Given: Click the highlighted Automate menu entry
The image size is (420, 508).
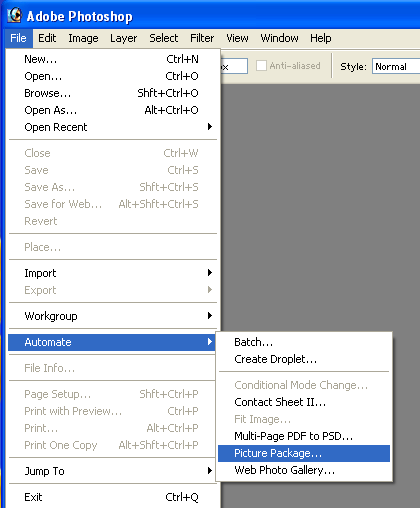Looking at the screenshot, I should (112, 342).
